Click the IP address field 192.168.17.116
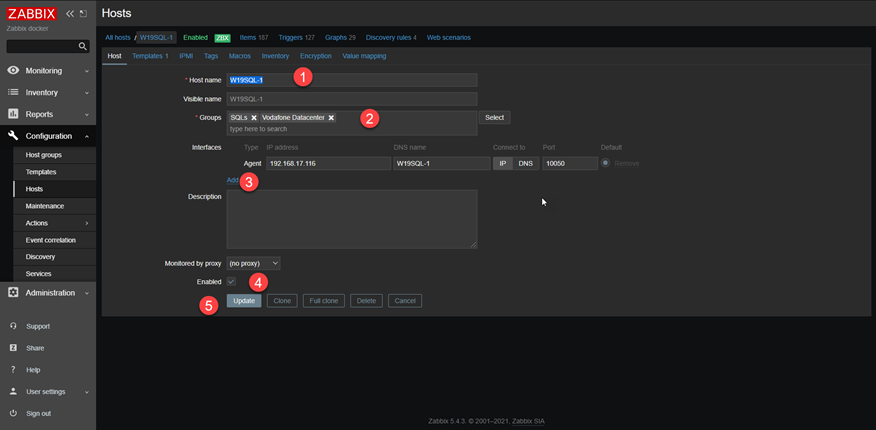The height and width of the screenshot is (430, 876). (328, 163)
